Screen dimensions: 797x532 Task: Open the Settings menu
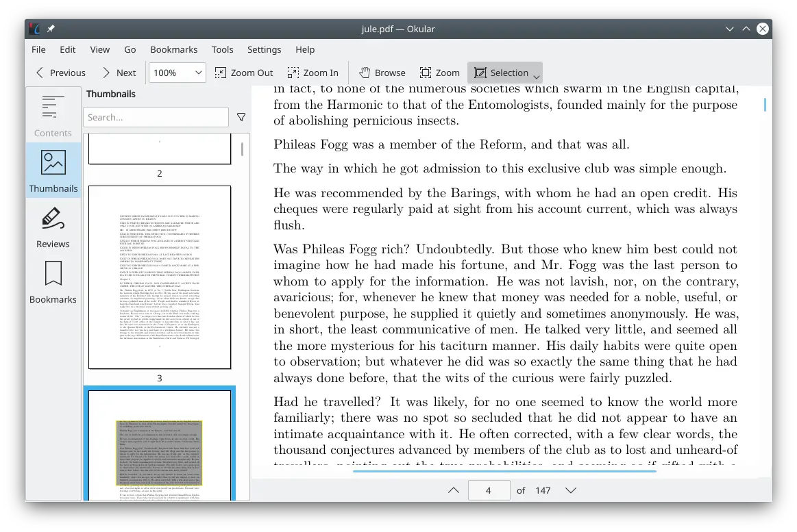click(x=264, y=49)
